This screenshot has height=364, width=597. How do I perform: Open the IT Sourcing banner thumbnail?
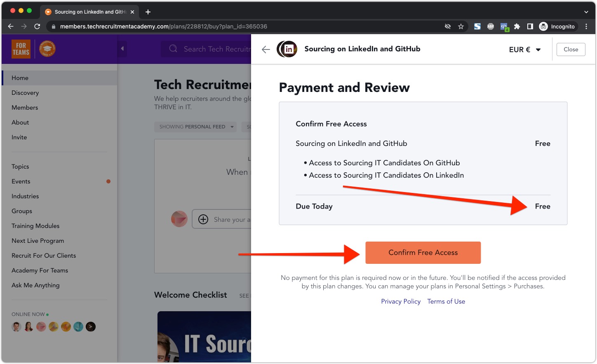coord(204,337)
